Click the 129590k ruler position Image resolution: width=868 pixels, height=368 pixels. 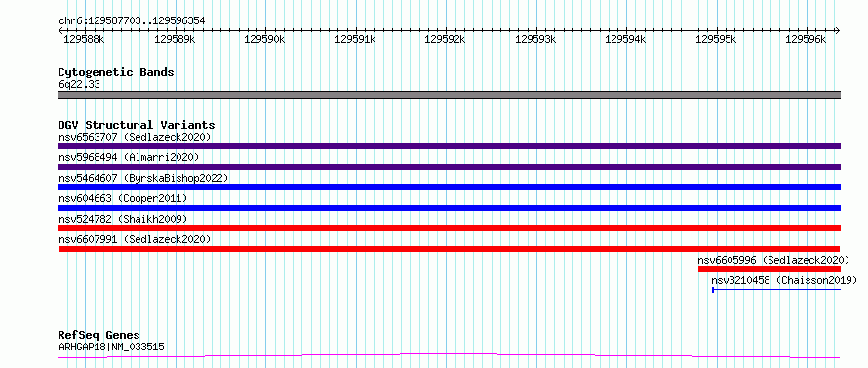coord(264,39)
